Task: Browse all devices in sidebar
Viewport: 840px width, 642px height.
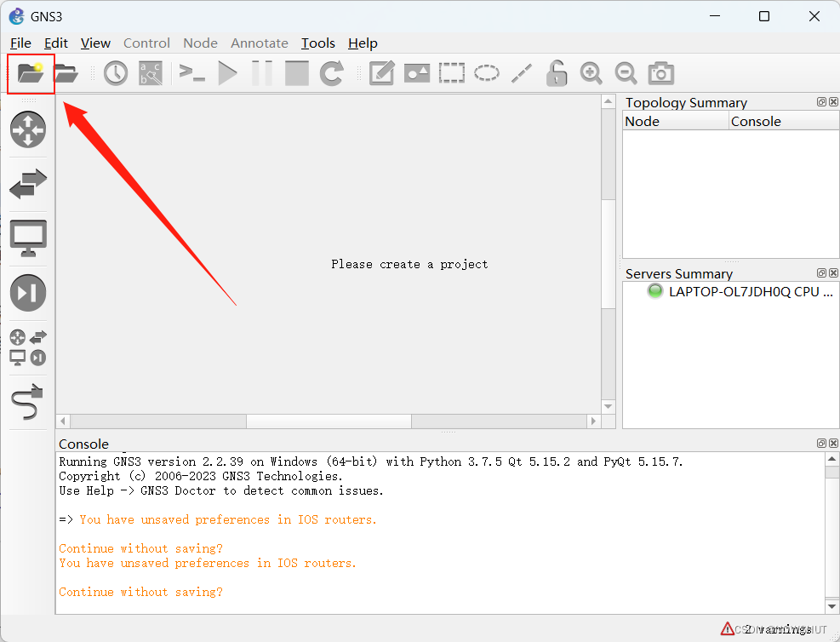Action: tap(28, 347)
